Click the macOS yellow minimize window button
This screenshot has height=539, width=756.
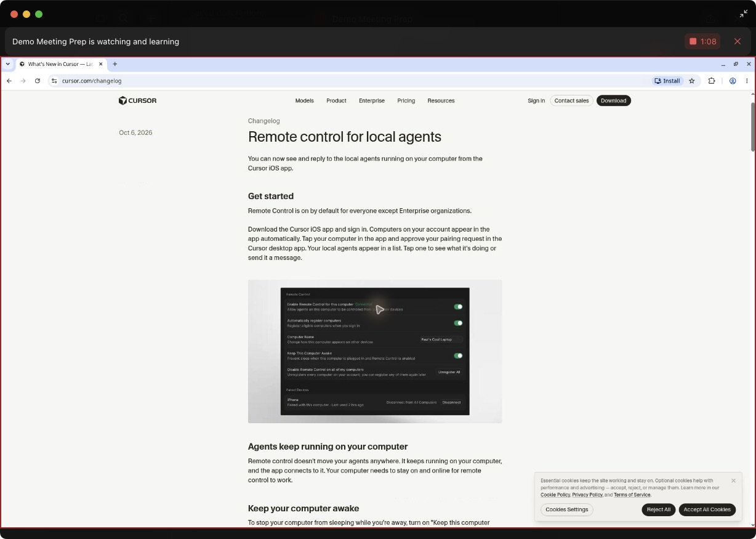26,14
